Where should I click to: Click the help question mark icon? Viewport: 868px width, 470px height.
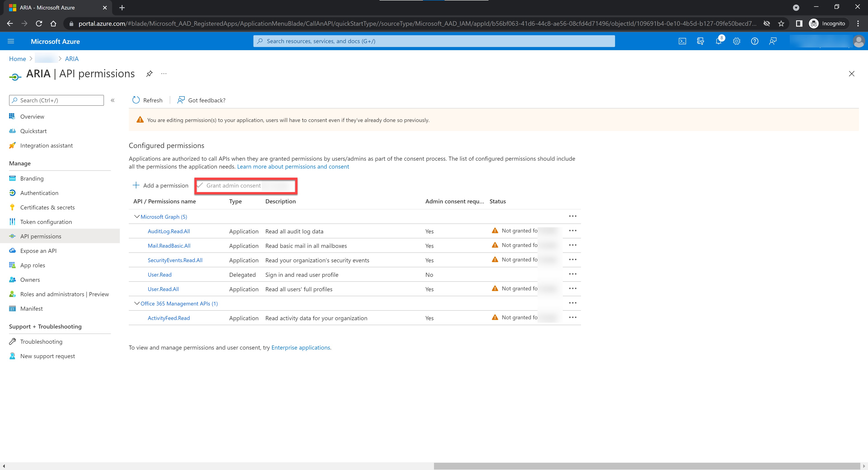click(x=755, y=41)
